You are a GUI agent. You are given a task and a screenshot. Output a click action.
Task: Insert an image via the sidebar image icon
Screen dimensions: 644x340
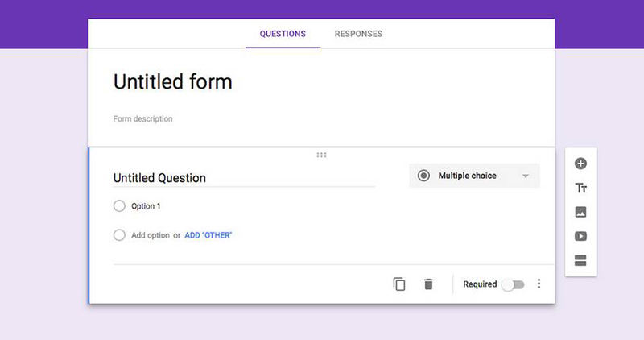click(x=580, y=213)
